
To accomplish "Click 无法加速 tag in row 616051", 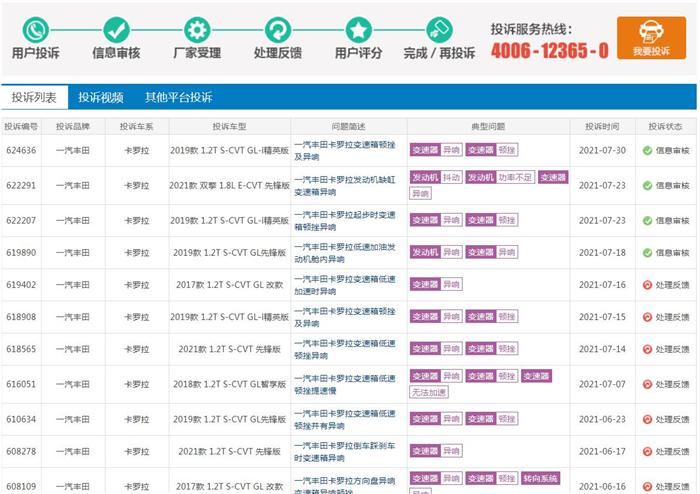I will coord(429,392).
